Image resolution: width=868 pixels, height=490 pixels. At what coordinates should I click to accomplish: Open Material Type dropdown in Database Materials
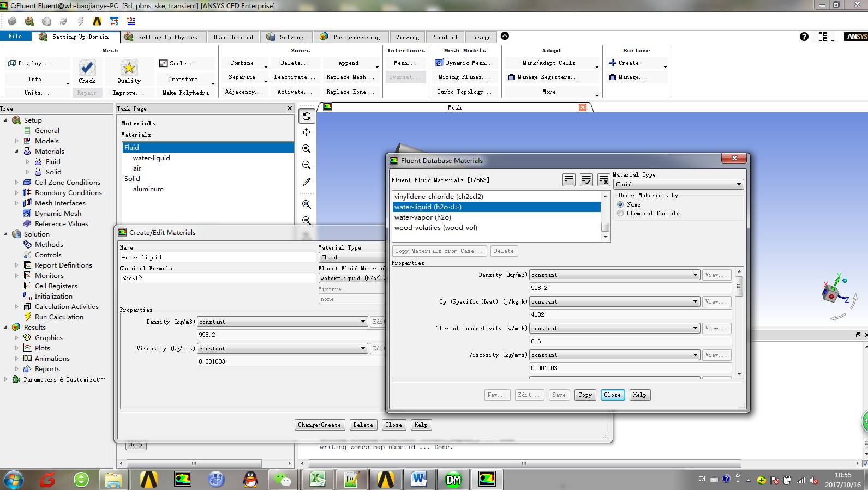(678, 184)
